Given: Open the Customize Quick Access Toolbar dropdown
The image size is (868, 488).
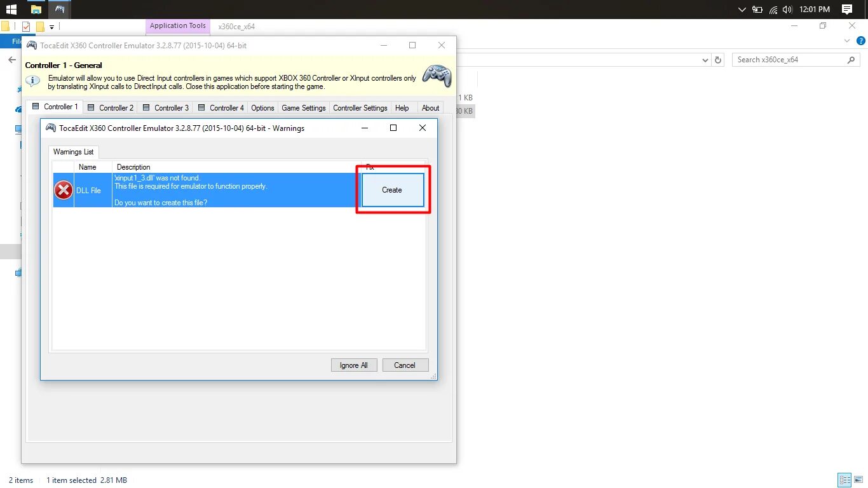Looking at the screenshot, I should (51, 27).
